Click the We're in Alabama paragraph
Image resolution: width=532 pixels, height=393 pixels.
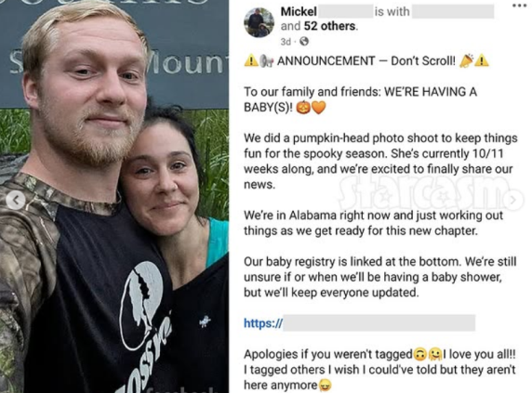373,223
